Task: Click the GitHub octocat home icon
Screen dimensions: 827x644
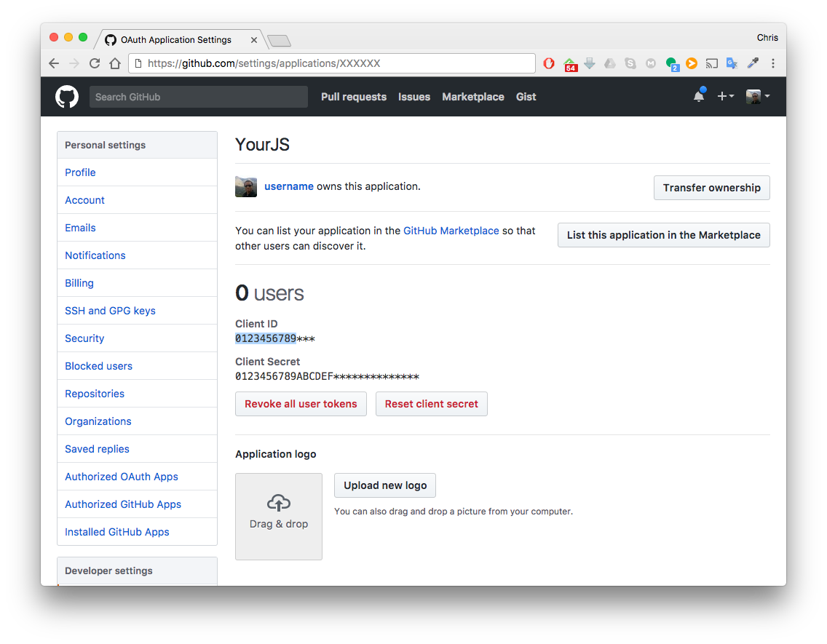Action: tap(66, 95)
